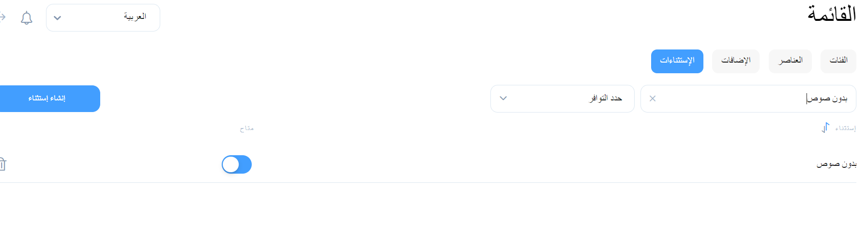Click the إستثناء column header

coord(845,128)
